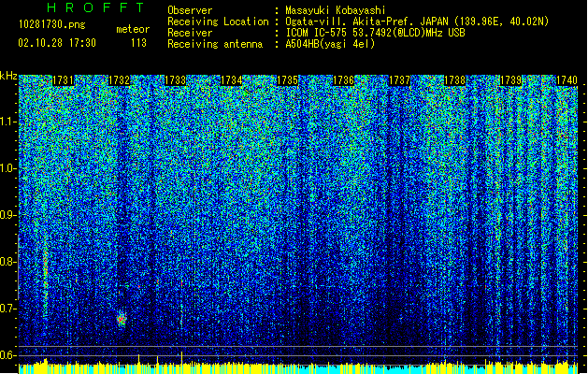Select the 1737 time marker
Viewport: 588px width, 374px height.
point(399,80)
